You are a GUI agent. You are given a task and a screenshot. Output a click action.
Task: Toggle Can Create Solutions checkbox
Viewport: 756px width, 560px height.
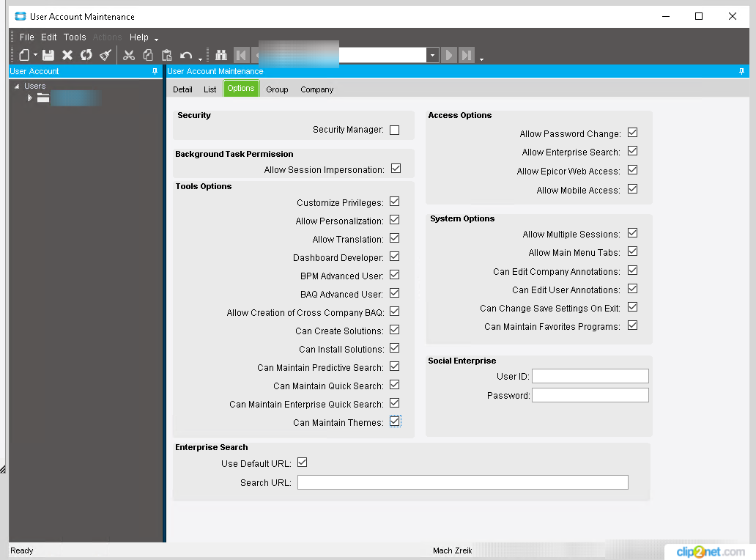[x=394, y=329]
